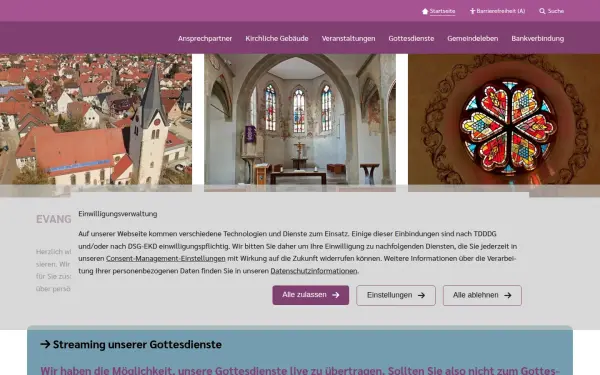Open the Startseite link

(442, 11)
